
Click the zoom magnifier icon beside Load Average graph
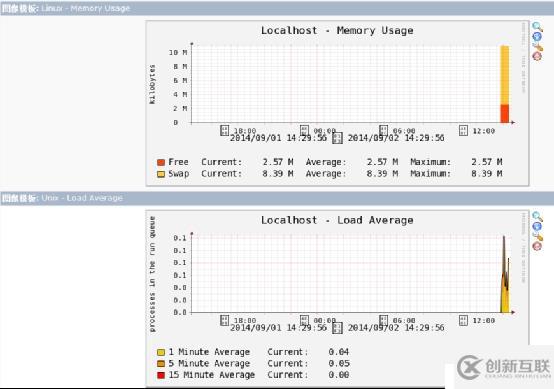point(537,216)
